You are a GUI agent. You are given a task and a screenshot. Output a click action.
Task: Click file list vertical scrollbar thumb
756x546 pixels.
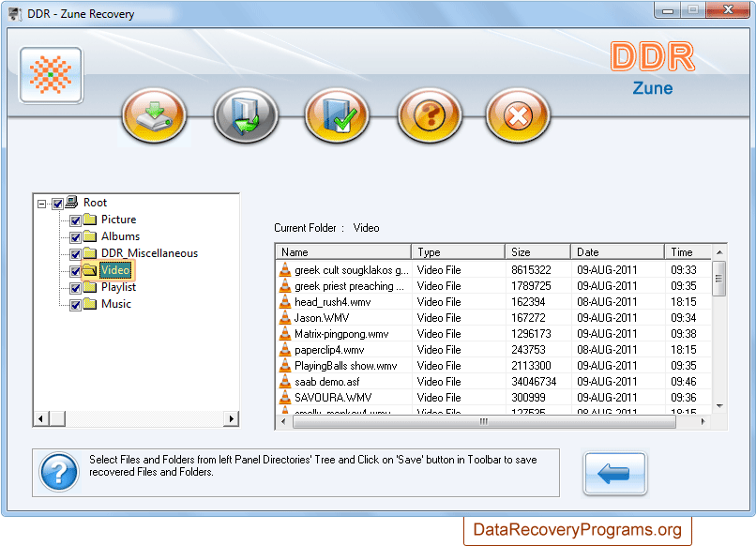tap(718, 279)
